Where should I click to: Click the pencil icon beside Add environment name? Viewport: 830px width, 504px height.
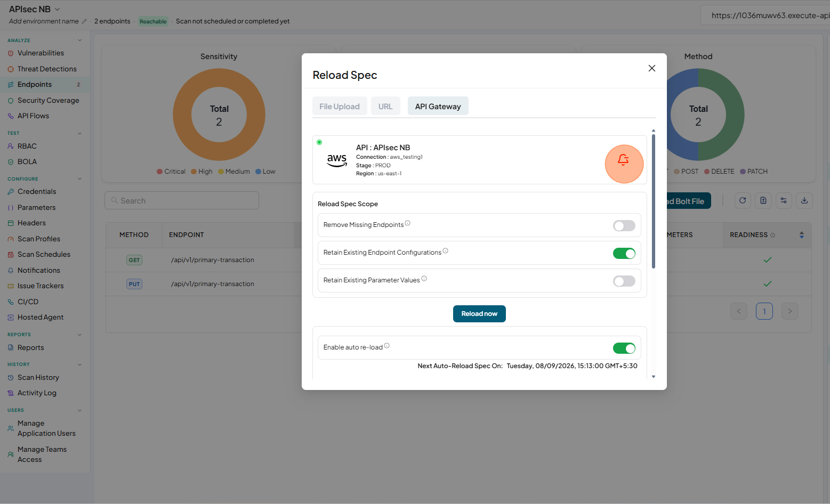[x=84, y=21]
